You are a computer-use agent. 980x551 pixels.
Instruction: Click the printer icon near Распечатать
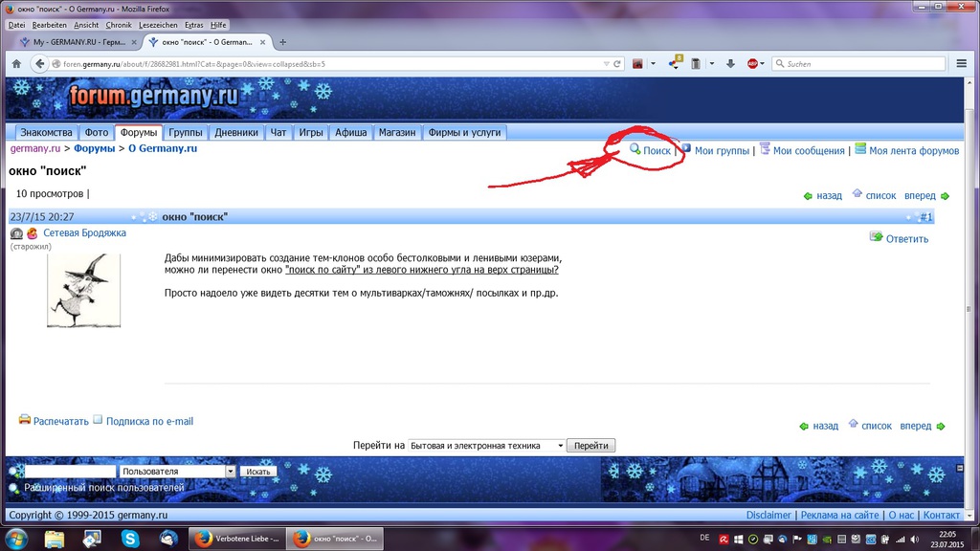tap(24, 419)
